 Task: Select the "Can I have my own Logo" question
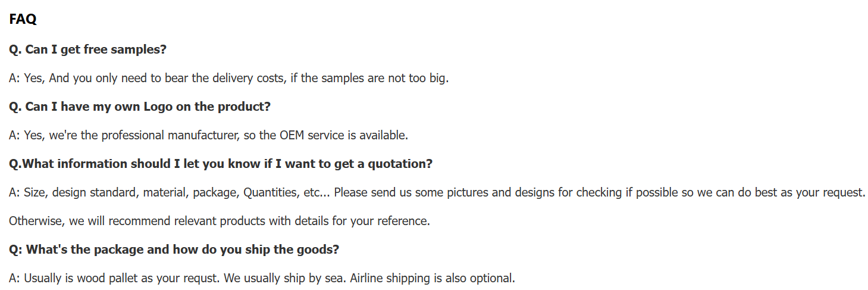[x=139, y=107]
